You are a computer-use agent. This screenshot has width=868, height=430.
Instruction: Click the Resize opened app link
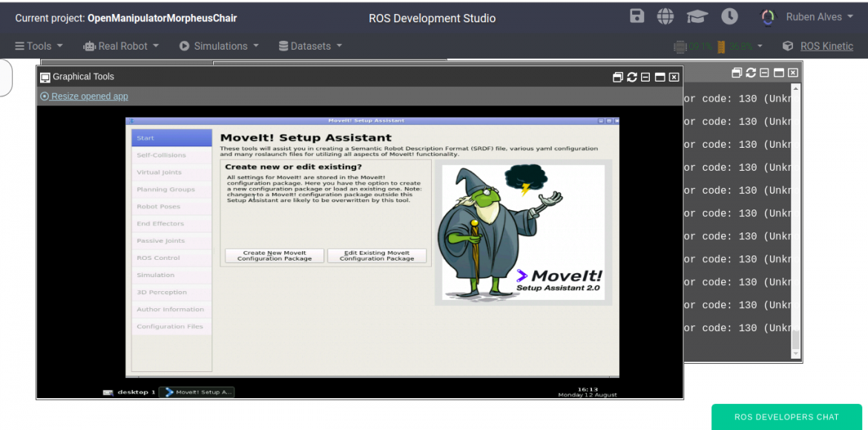click(x=84, y=97)
